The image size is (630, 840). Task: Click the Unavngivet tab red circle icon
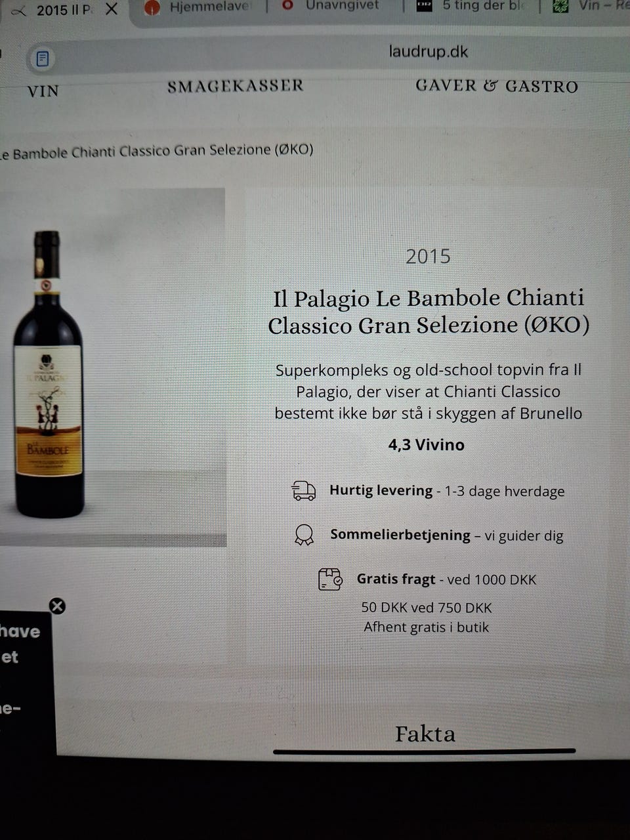287,5
